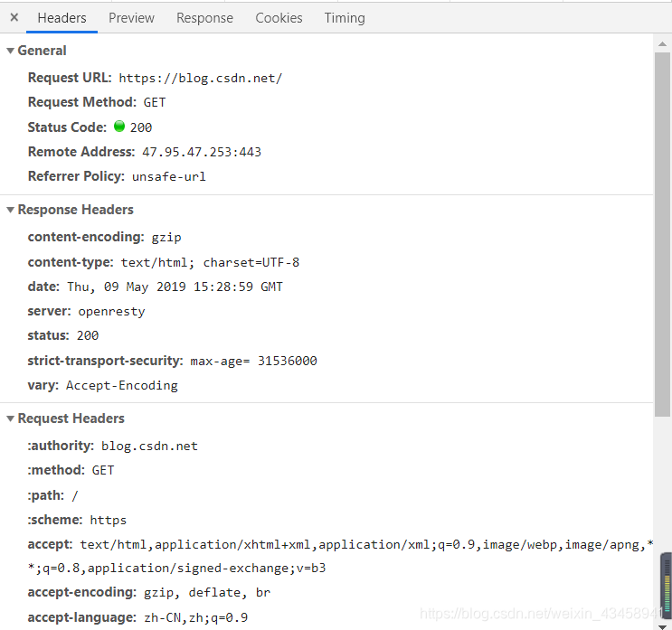Select the Remote Address 47.95.47.253:443
The width and height of the screenshot is (672, 630).
pyautogui.click(x=202, y=152)
